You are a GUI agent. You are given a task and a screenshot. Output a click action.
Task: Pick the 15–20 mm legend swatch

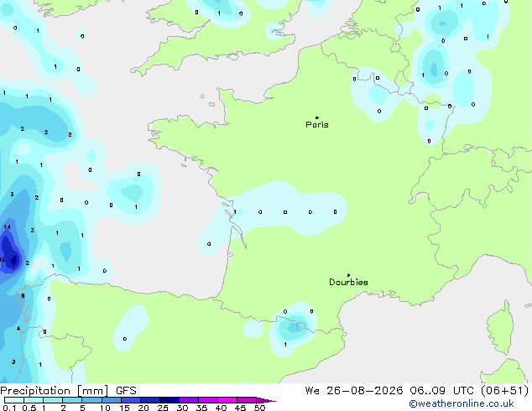coord(130,400)
